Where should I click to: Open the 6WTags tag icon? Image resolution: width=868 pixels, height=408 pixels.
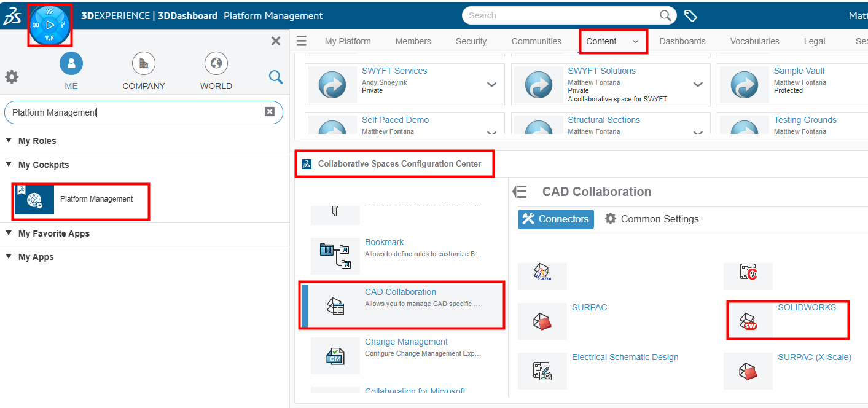coord(690,16)
